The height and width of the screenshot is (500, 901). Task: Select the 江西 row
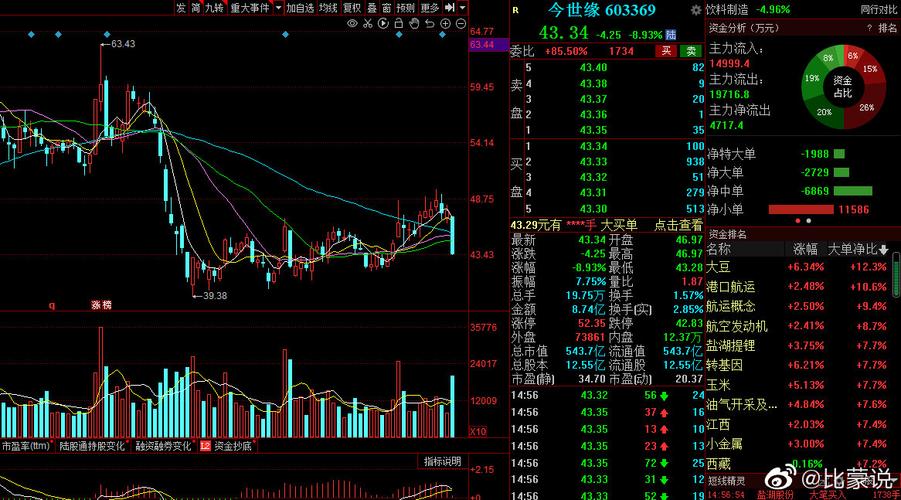click(x=798, y=424)
